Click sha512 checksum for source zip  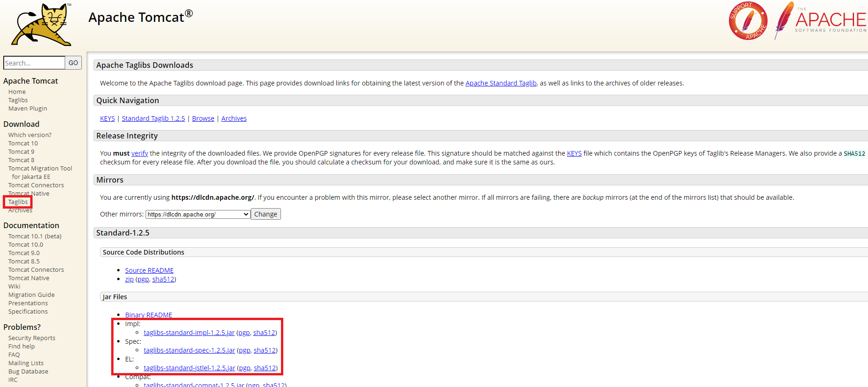pos(163,279)
